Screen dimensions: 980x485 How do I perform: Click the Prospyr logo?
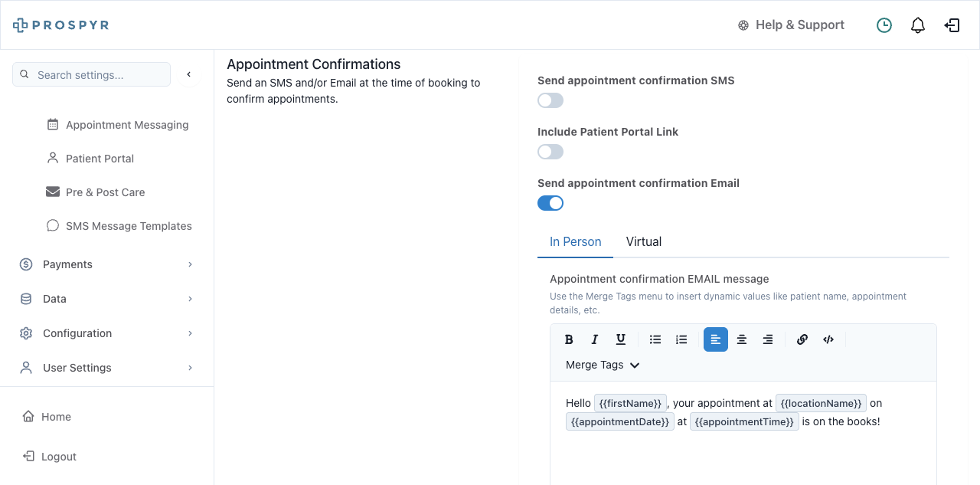pos(61,25)
